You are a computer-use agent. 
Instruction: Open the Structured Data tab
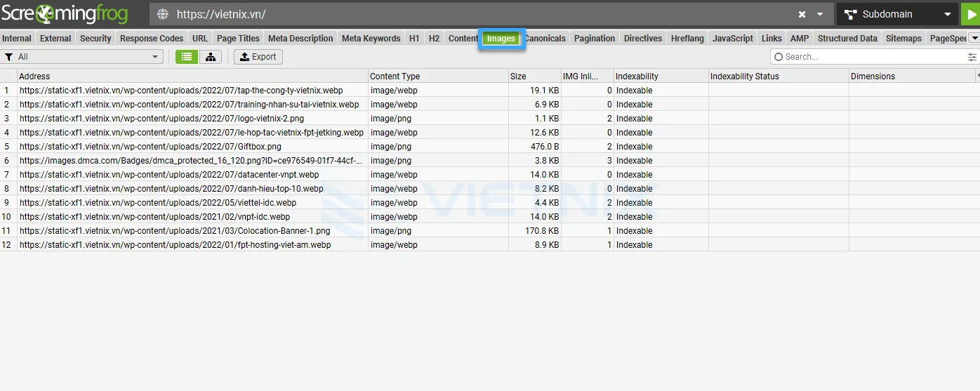pos(847,39)
